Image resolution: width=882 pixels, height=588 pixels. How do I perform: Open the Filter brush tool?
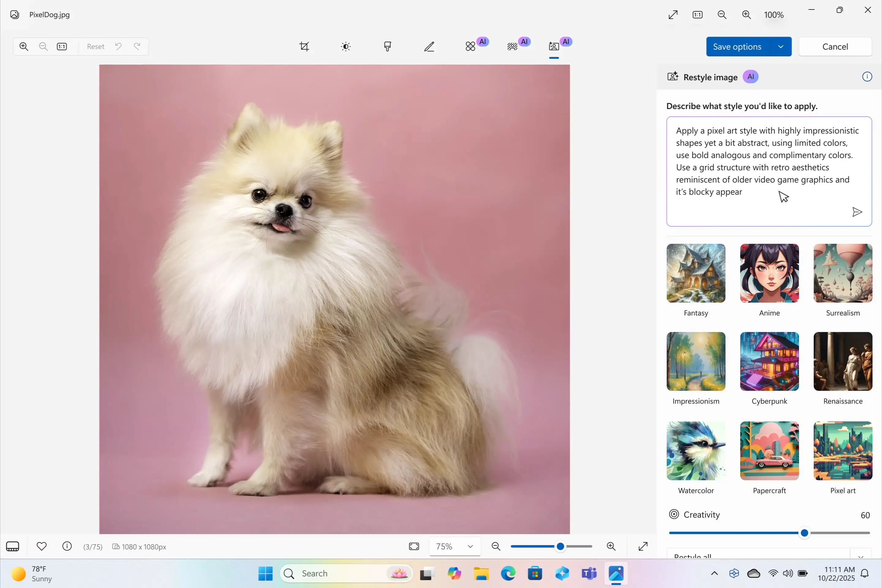click(387, 47)
